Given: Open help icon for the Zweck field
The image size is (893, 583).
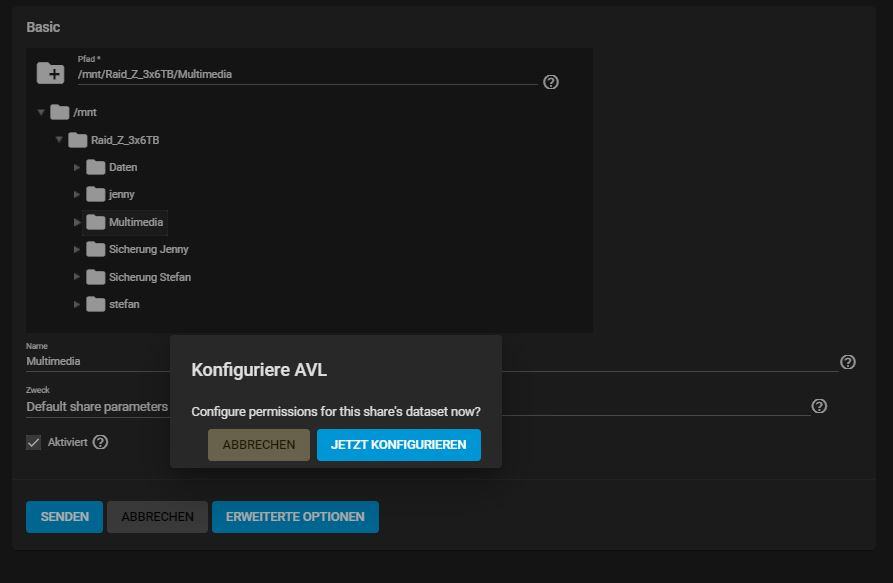Looking at the screenshot, I should tap(819, 406).
